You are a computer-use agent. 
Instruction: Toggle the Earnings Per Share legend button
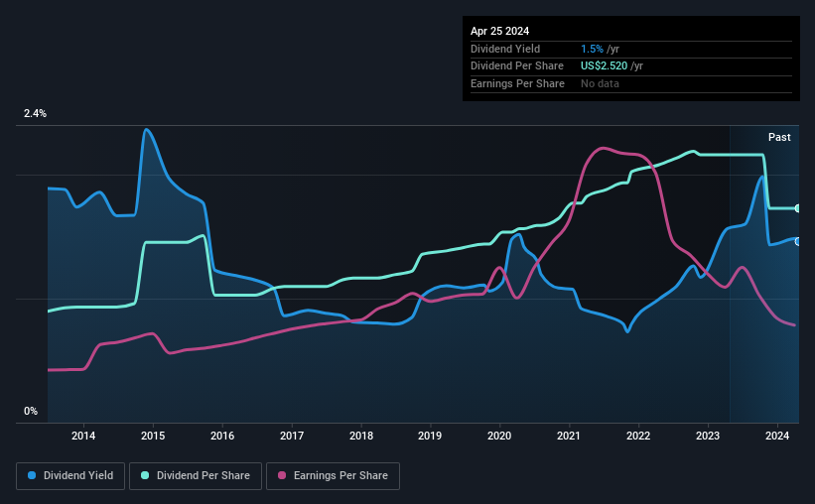pos(333,475)
